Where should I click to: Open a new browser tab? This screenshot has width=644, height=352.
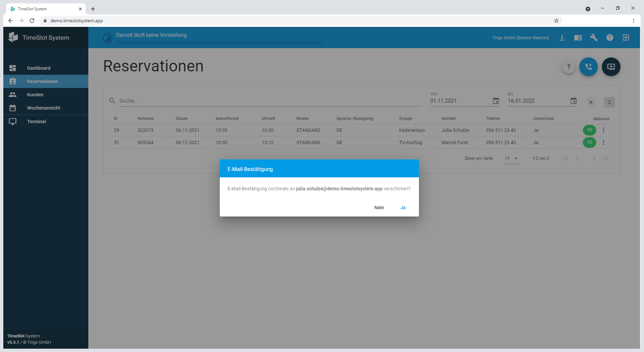coord(93,9)
